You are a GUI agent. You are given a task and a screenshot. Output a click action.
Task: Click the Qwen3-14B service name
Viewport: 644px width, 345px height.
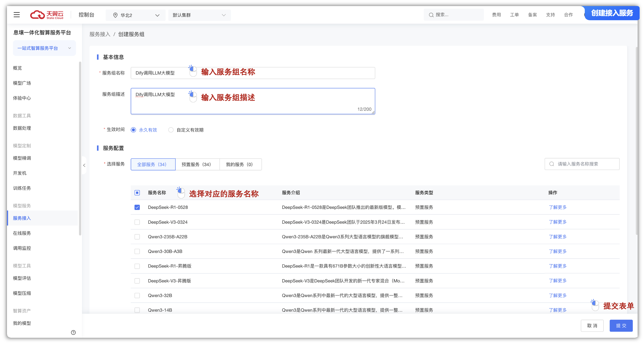(x=160, y=310)
